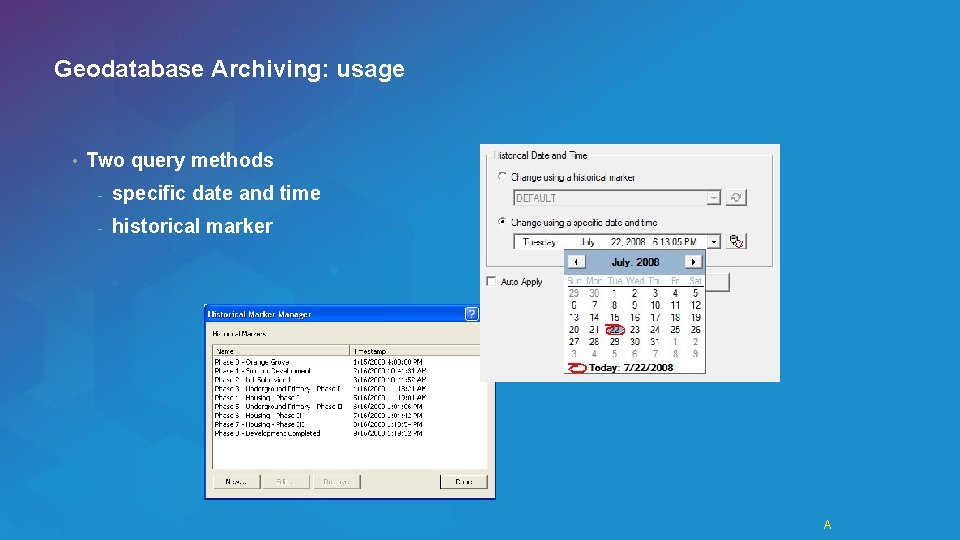This screenshot has height=540, width=960.
Task: Click the Name column header
Action: point(281,351)
